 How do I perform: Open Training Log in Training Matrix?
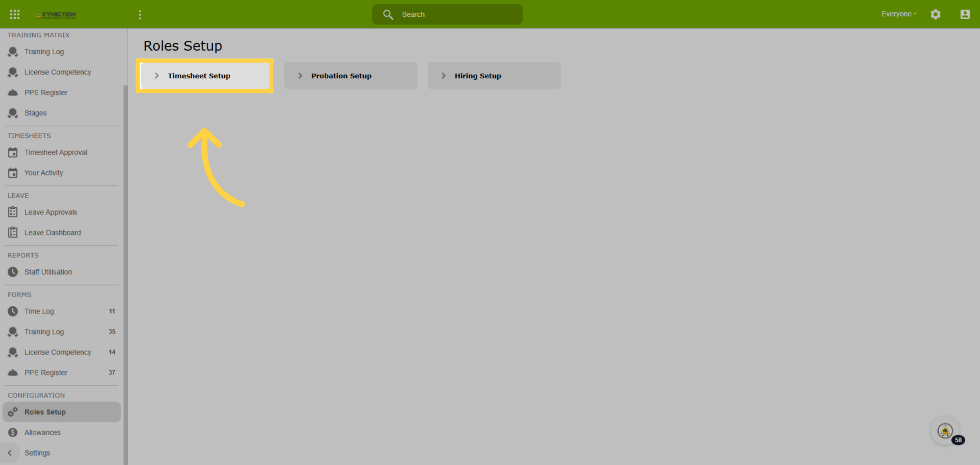(61, 52)
